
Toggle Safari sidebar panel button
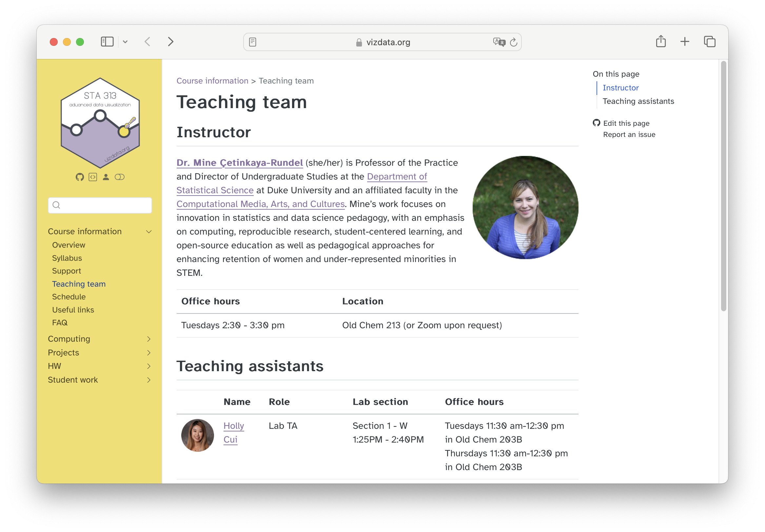pos(107,42)
